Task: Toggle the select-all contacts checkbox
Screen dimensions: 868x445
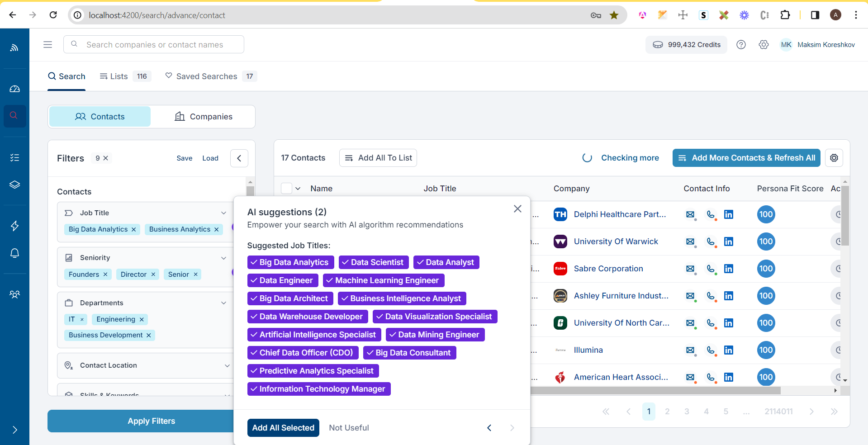Action: tap(286, 188)
